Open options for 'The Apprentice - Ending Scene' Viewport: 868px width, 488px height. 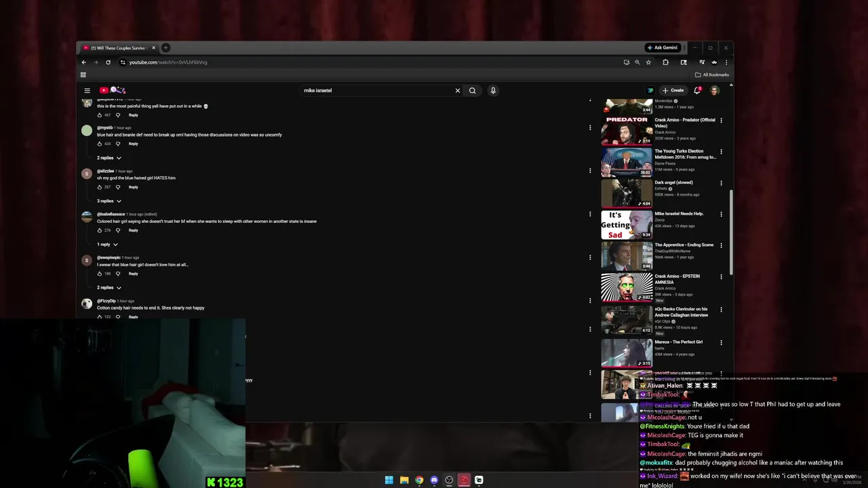coord(721,245)
